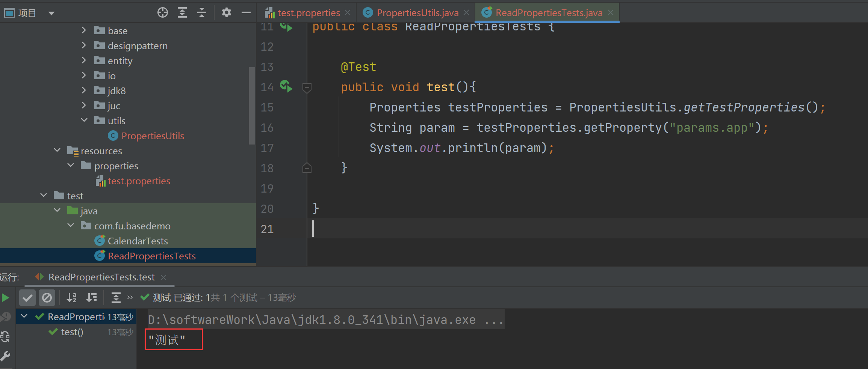The width and height of the screenshot is (868, 369).
Task: Run the test via line 14 gutter icon
Action: click(286, 87)
